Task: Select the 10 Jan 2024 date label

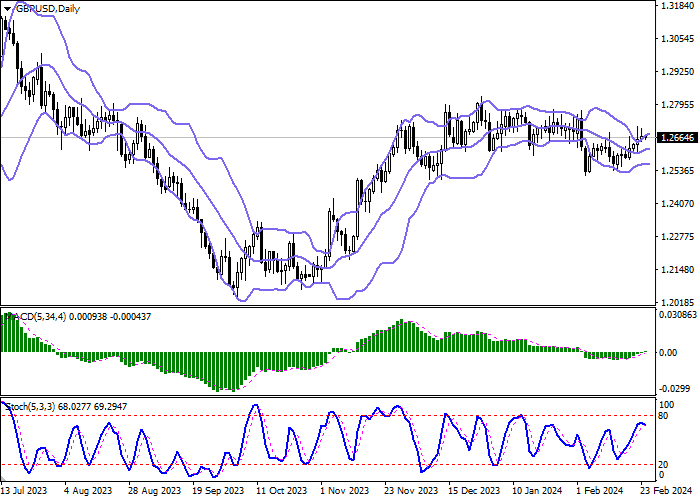Action: tap(537, 491)
